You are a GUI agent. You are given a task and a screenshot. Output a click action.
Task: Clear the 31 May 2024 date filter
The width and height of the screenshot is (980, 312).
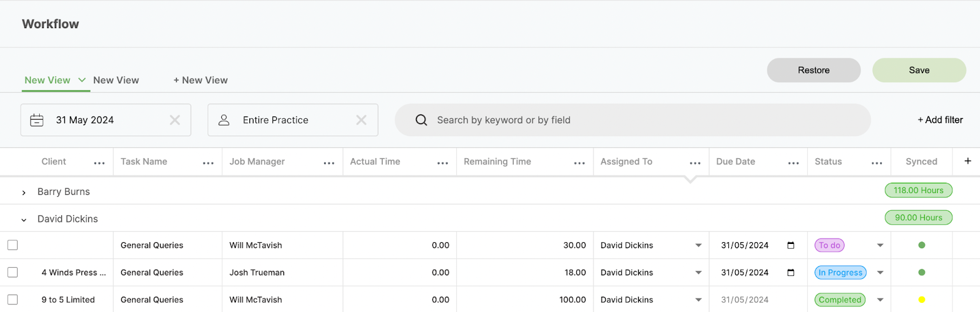point(175,120)
